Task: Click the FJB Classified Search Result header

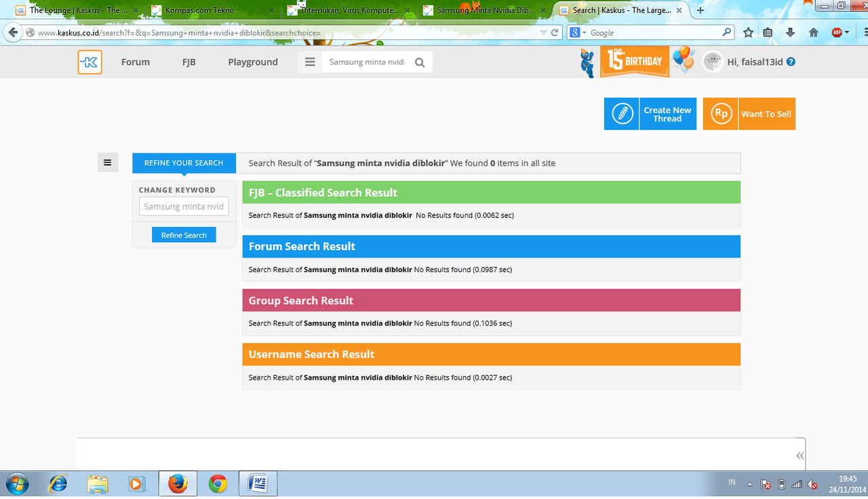Action: coord(491,193)
